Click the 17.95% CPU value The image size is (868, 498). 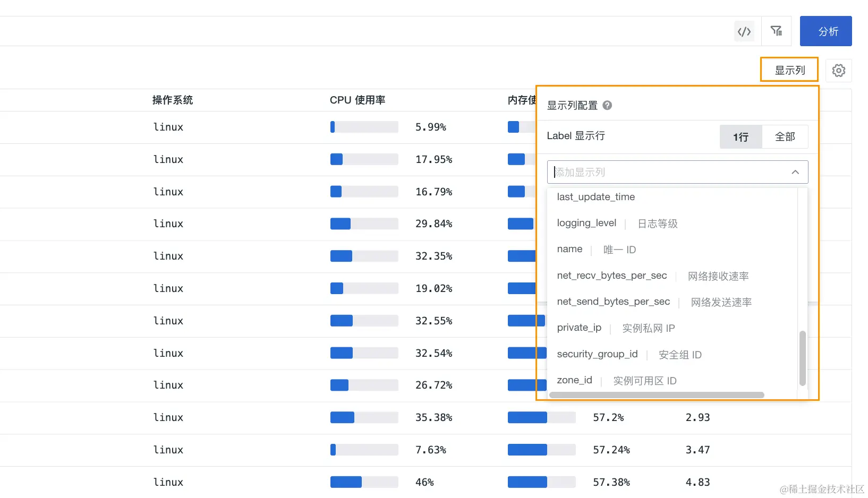434,159
